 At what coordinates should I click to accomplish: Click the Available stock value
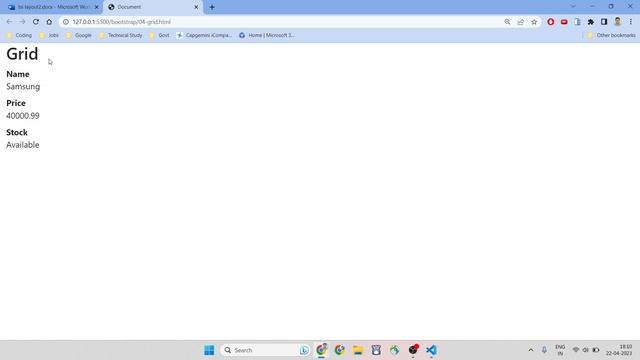click(23, 145)
